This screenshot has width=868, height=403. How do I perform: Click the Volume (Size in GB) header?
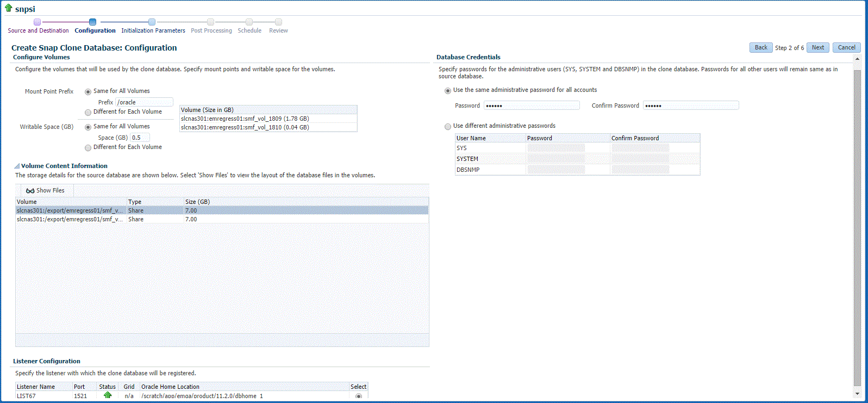pos(268,110)
